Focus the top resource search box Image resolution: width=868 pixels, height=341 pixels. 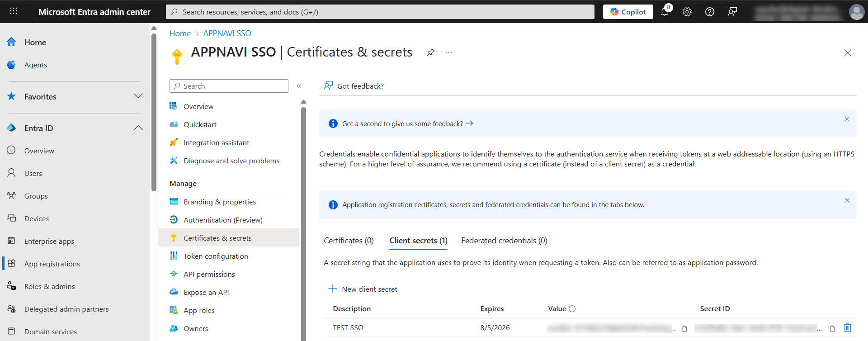point(380,12)
